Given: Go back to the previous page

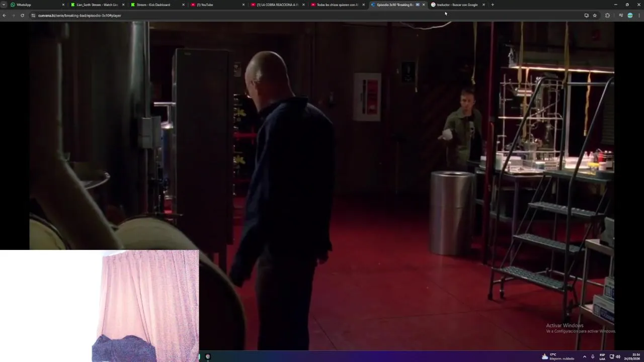Looking at the screenshot, I should coord(4,16).
